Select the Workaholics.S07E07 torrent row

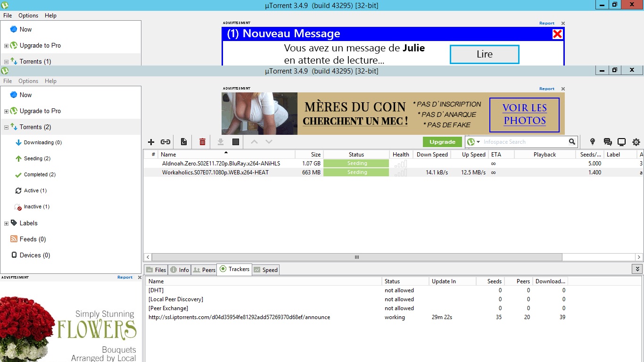click(x=215, y=173)
